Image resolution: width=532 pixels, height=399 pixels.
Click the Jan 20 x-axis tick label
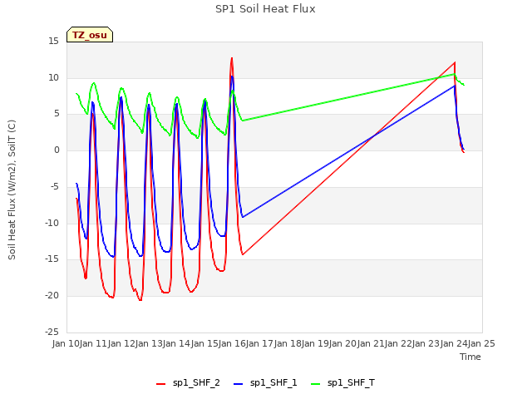[x=343, y=343]
